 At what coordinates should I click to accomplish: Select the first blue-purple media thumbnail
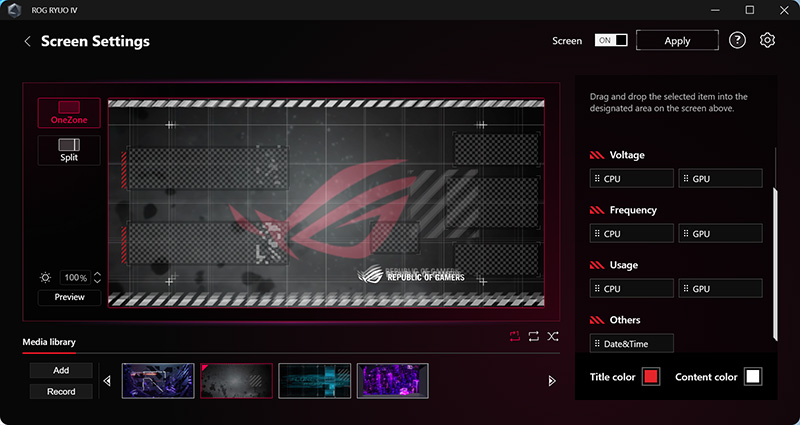pos(158,381)
